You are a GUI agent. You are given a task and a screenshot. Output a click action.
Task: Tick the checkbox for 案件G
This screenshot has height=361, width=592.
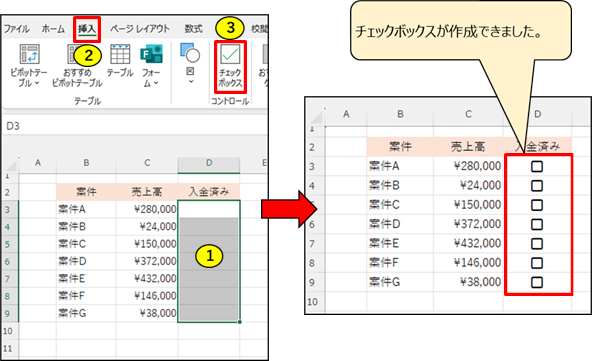click(536, 282)
